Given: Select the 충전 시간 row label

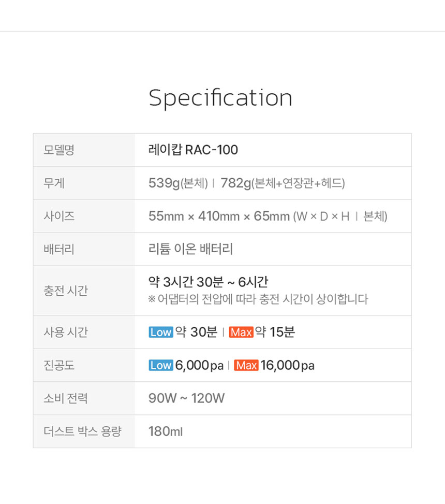Looking at the screenshot, I should [66, 291].
